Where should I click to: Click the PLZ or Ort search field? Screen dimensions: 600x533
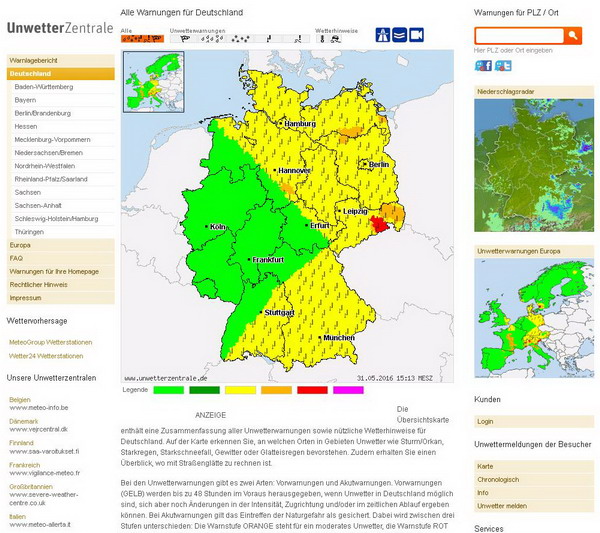(x=519, y=35)
